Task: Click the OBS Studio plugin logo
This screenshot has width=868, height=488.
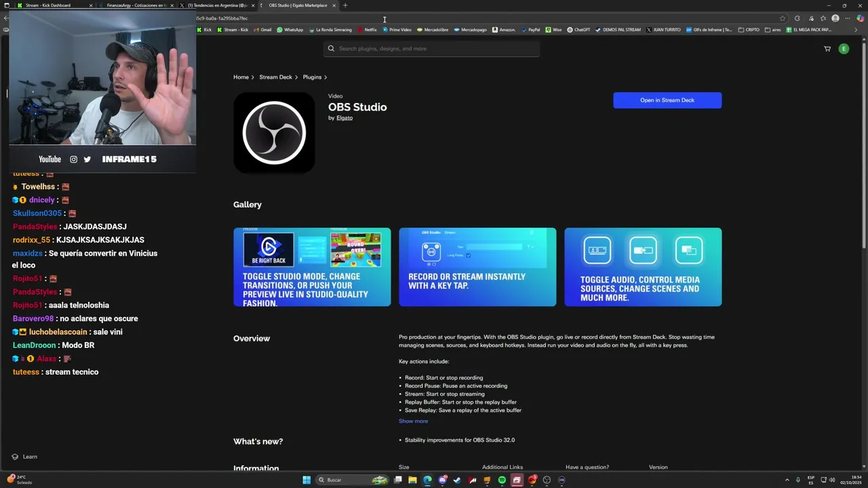Action: [x=274, y=133]
